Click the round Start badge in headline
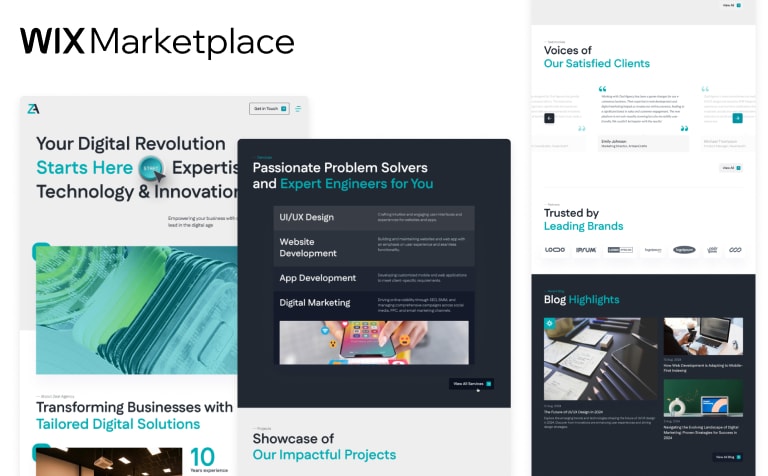Image resolution: width=768 pixels, height=476 pixels. [x=151, y=168]
